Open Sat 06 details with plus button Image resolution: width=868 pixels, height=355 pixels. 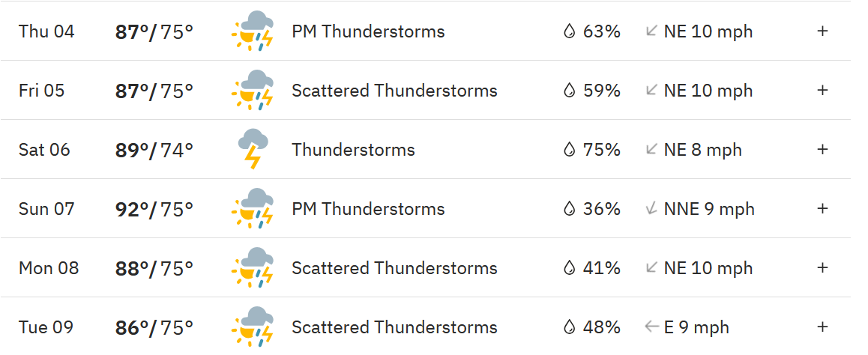(822, 150)
